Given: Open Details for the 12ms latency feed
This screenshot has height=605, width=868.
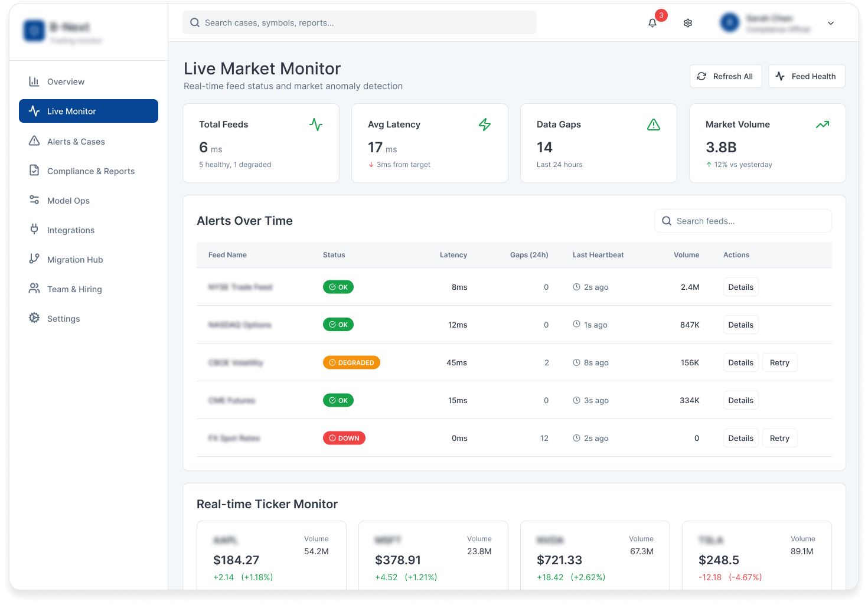Looking at the screenshot, I should pyautogui.click(x=740, y=325).
